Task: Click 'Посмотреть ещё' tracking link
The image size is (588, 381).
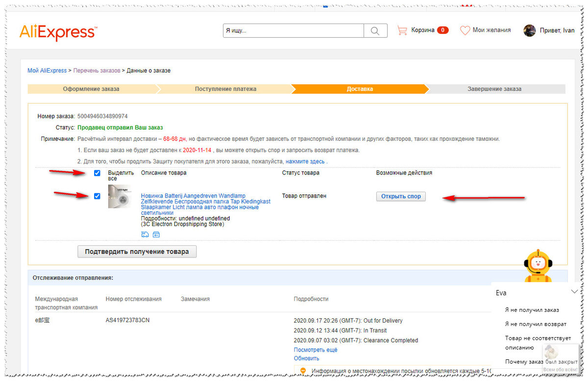Action: click(316, 350)
